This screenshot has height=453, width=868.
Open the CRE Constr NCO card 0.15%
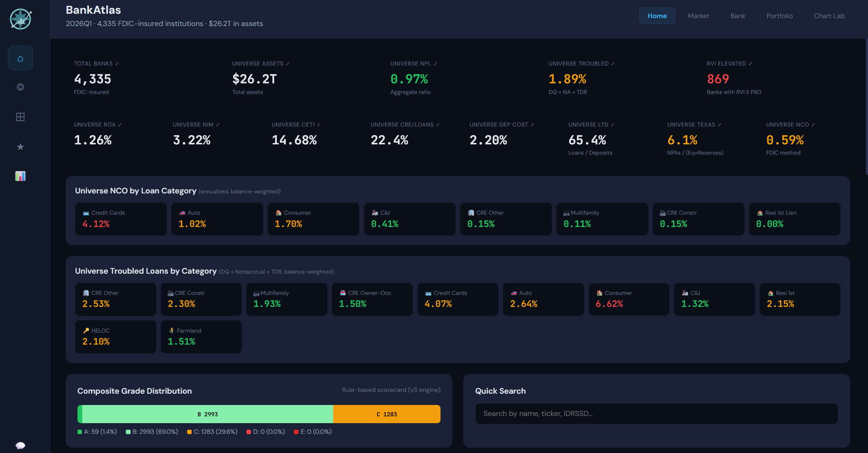click(x=699, y=219)
